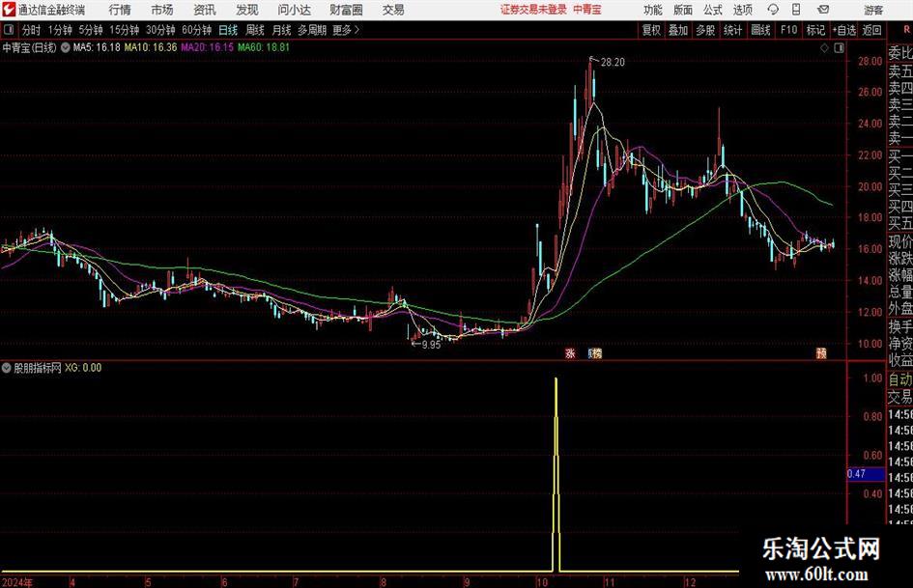Viewport: 913px width, 588px height.
Task: Click the 中青宝 stock name in title
Action: tap(587, 10)
